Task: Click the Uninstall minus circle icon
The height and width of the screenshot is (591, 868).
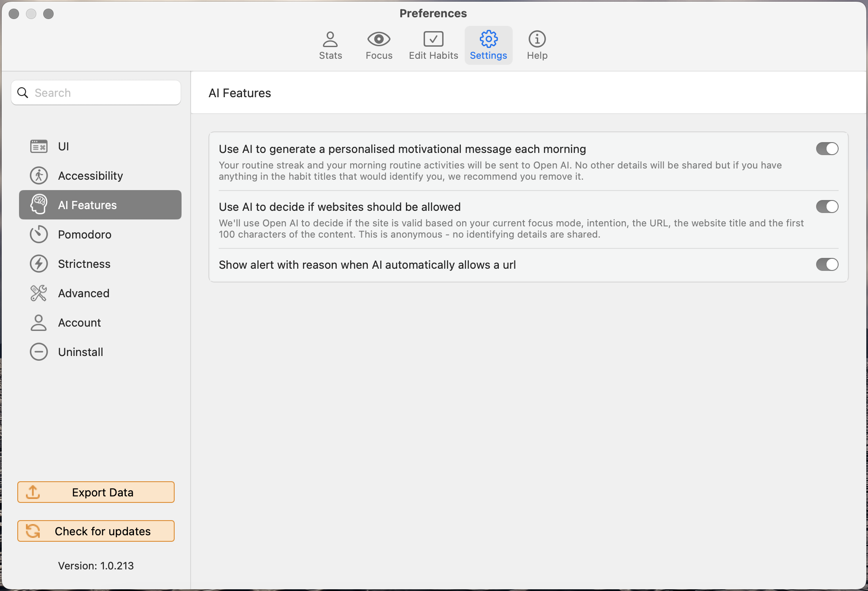Action: point(39,352)
